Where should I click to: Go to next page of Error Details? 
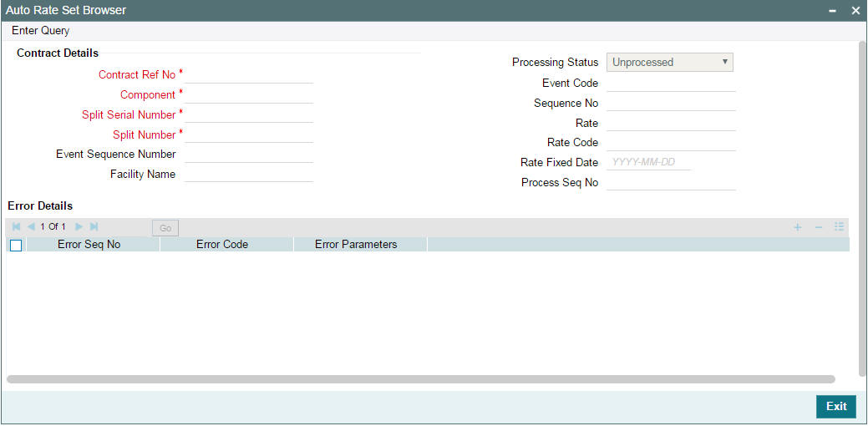(x=79, y=227)
